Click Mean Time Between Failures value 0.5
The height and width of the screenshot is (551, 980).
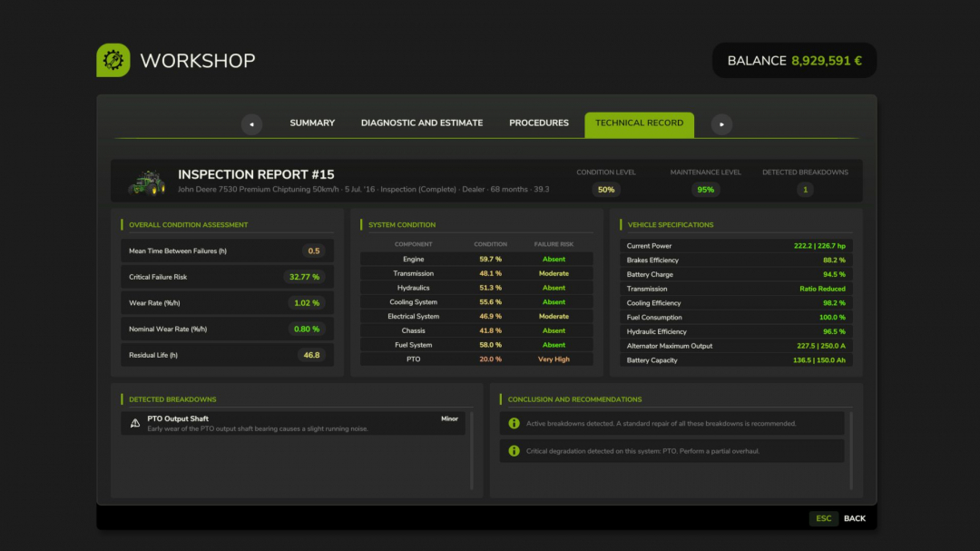[x=314, y=251]
